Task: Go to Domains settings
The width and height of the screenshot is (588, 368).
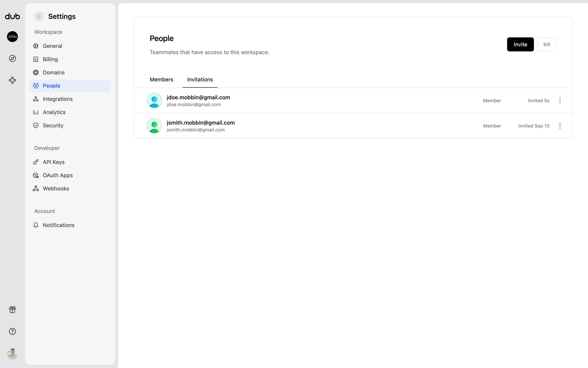Action: click(x=54, y=72)
